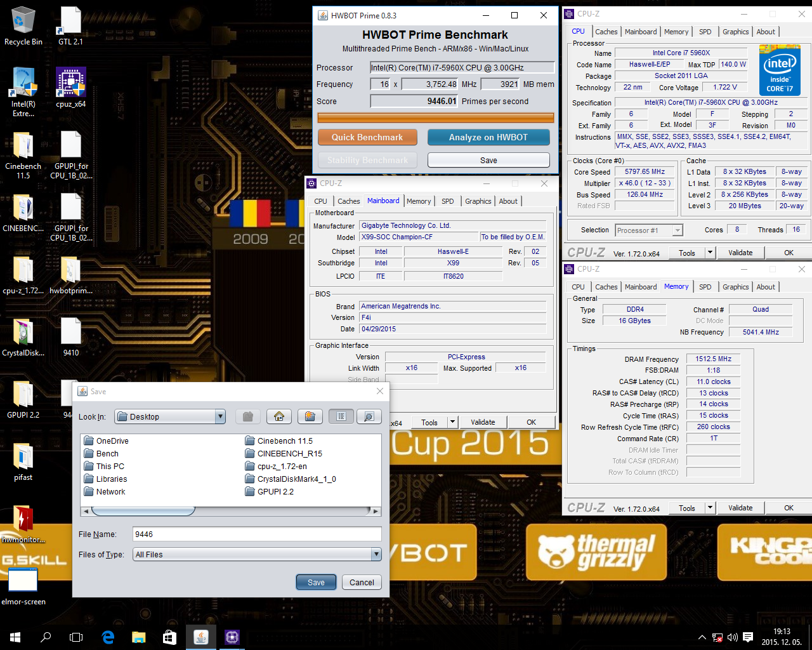812x650 pixels.
Task: Select OneDrive folder in file list
Action: coord(106,441)
